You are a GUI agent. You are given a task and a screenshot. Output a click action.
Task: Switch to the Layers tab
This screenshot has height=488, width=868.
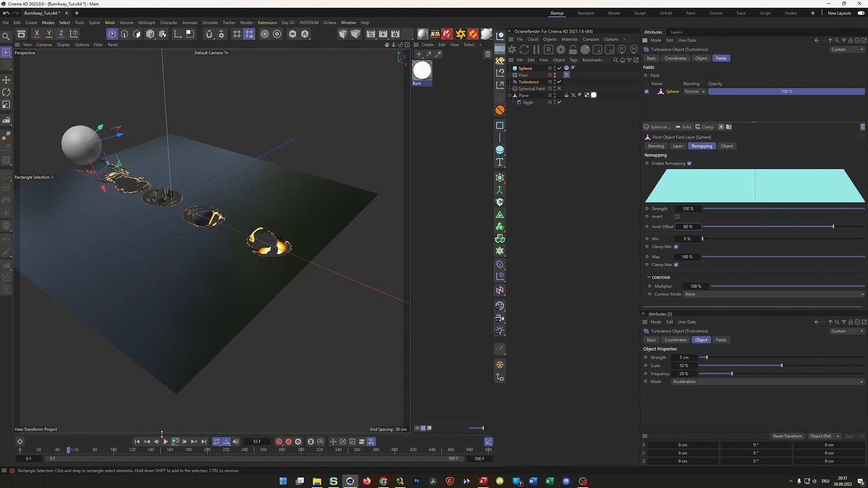pyautogui.click(x=676, y=32)
